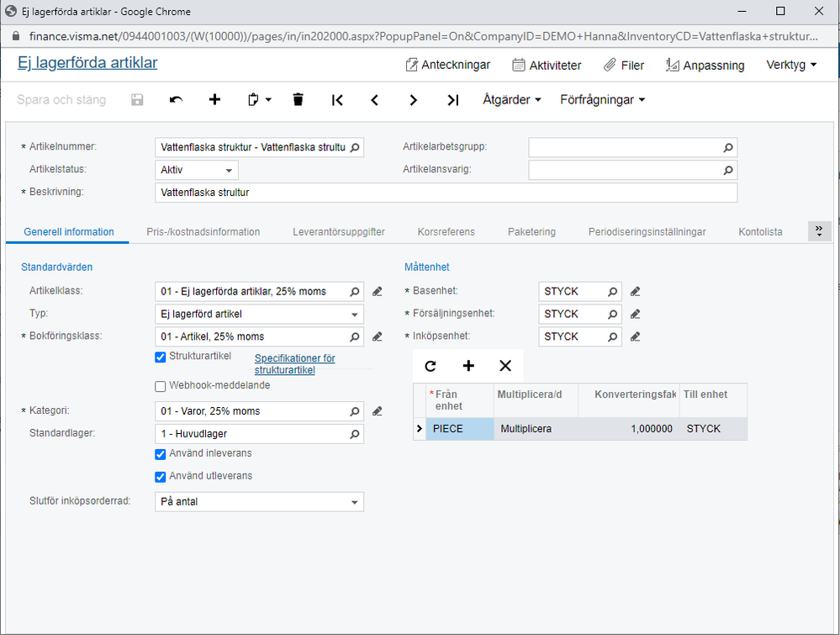Edit Basenhet with the pencil icon

coord(636,292)
